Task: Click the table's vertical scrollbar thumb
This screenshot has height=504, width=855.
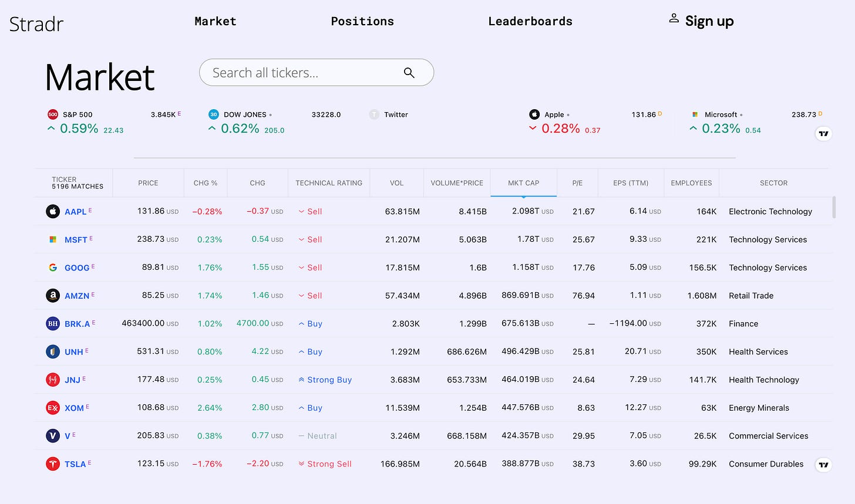Action: [834, 207]
